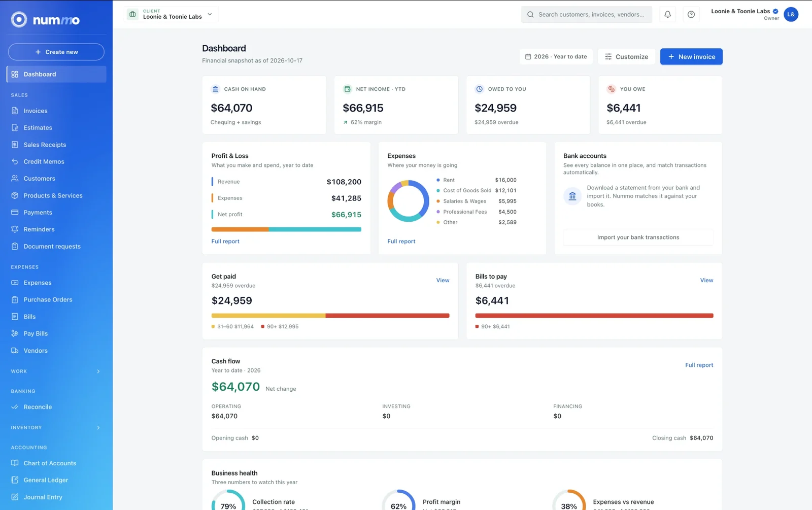Click the Customize button
This screenshot has width=812, height=510.
click(x=626, y=56)
